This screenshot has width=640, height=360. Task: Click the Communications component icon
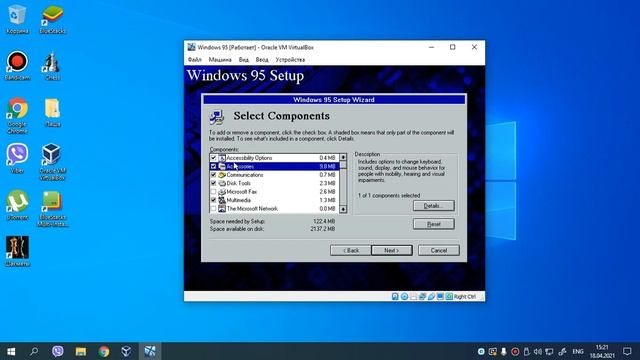[222, 175]
